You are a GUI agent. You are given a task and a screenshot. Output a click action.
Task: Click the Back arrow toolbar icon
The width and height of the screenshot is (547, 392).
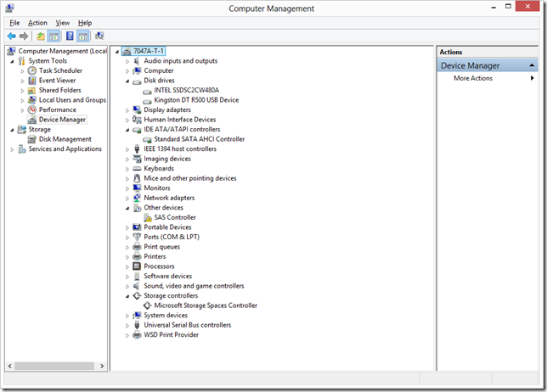click(11, 36)
